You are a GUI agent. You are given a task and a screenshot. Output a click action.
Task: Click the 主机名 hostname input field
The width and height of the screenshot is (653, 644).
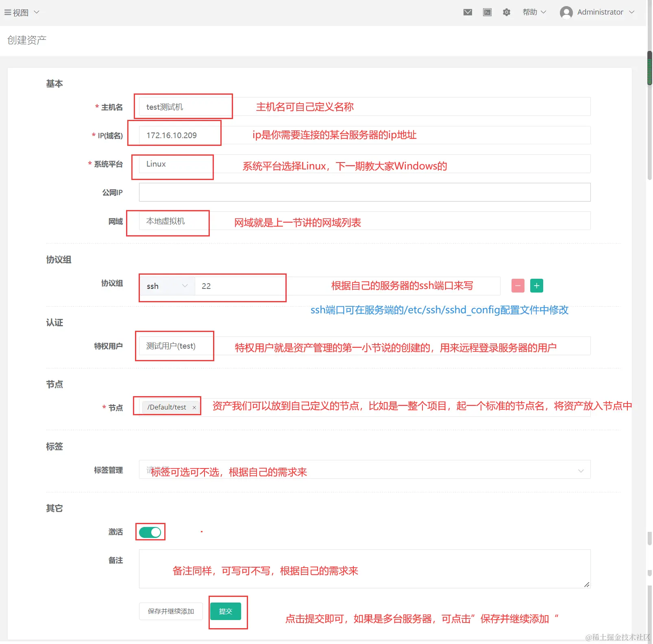coord(365,107)
